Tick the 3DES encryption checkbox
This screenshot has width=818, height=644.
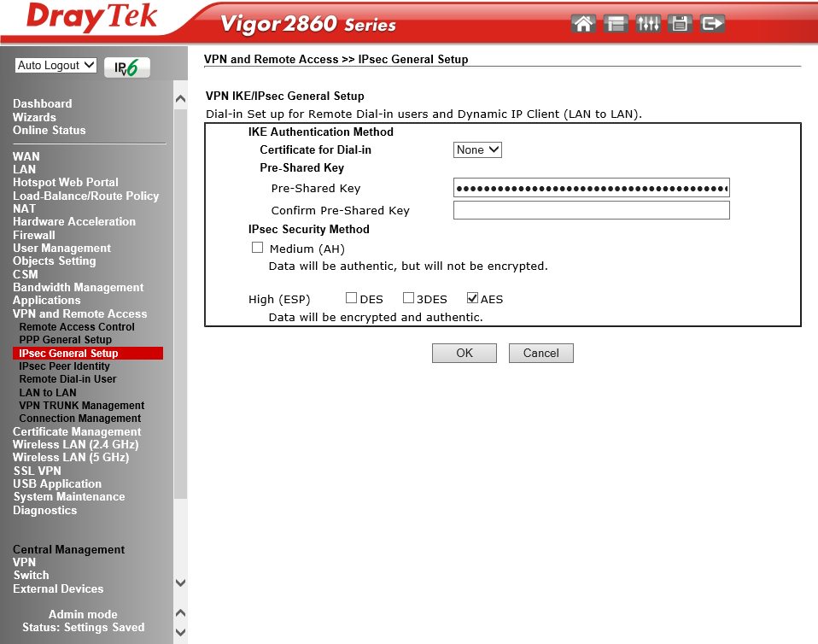(408, 297)
